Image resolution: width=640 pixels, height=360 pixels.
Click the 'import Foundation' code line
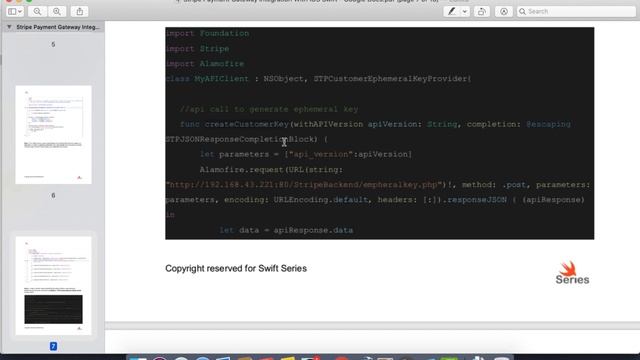pos(207,33)
